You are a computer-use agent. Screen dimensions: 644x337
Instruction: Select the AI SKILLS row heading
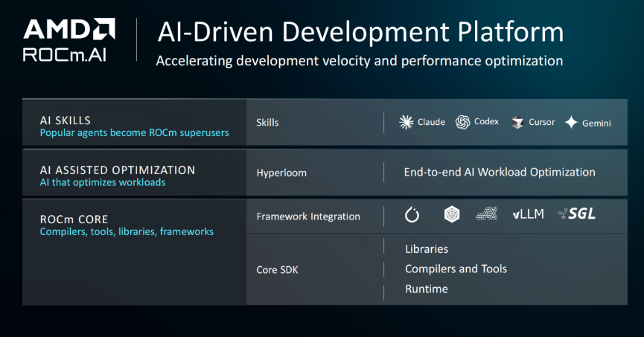66,121
